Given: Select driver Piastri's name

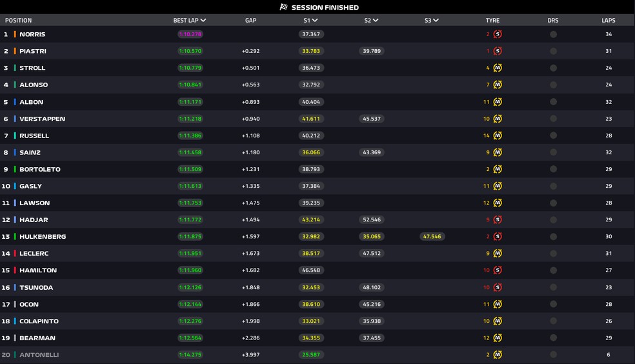Looking at the screenshot, I should pyautogui.click(x=33, y=51).
